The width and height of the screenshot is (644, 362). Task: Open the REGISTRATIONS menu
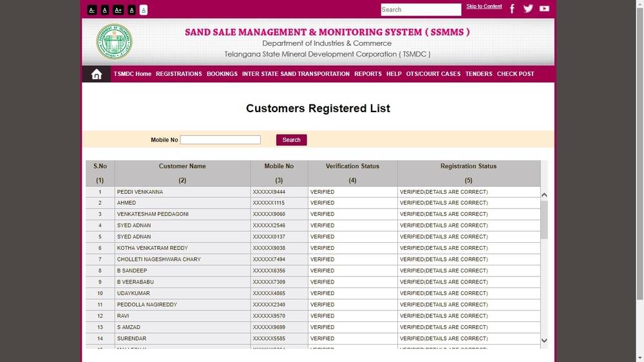(x=179, y=74)
